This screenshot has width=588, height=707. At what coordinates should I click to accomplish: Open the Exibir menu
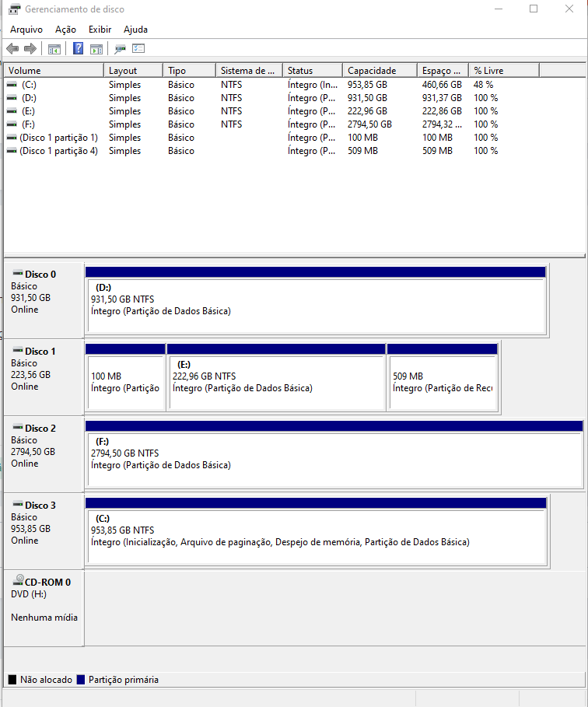point(100,30)
